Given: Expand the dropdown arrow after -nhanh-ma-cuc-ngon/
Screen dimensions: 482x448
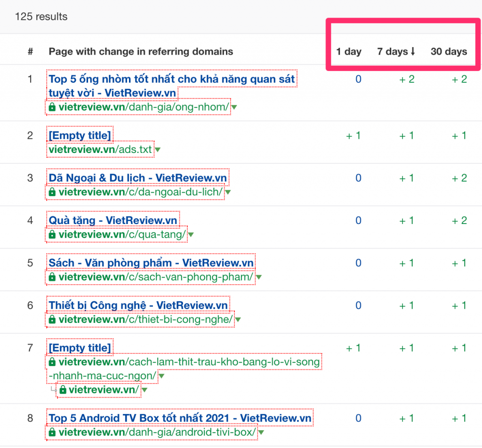Looking at the screenshot, I should (x=161, y=376).
